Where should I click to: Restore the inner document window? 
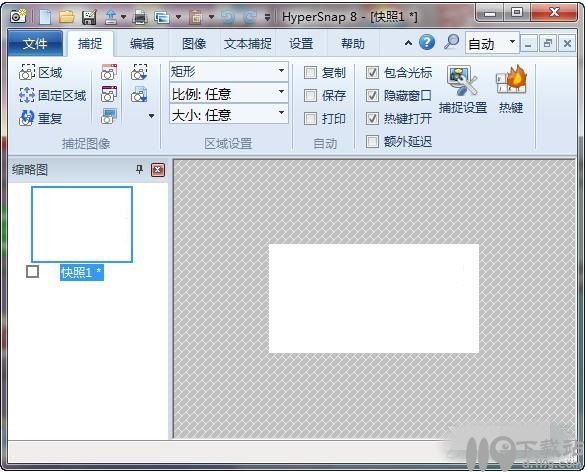pyautogui.click(x=547, y=44)
